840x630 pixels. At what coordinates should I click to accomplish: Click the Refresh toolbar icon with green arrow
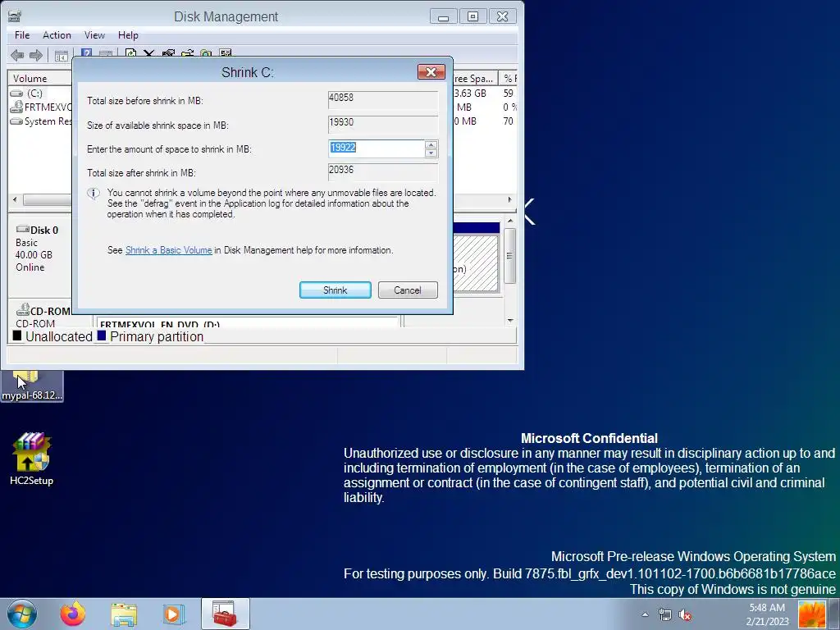tap(130, 53)
